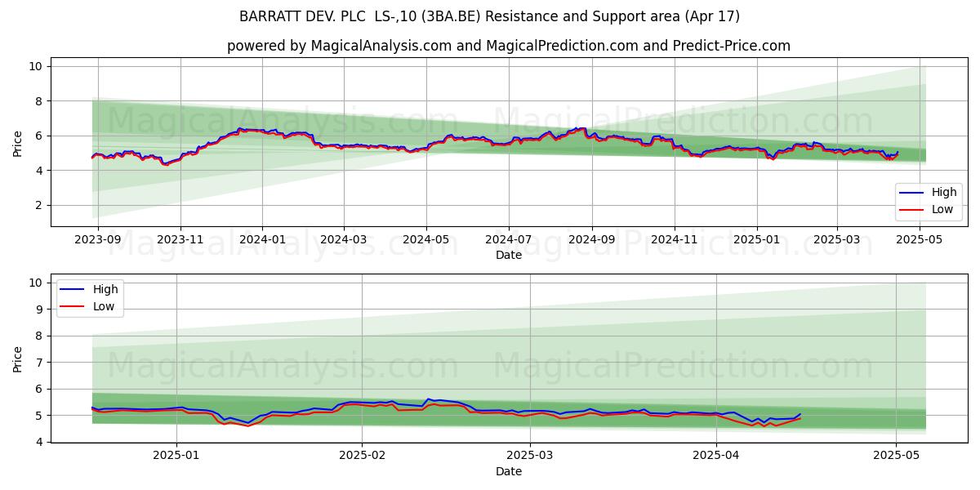Click 'High' in the bottom chart legend
This screenshot has width=980, height=490.
click(x=105, y=289)
